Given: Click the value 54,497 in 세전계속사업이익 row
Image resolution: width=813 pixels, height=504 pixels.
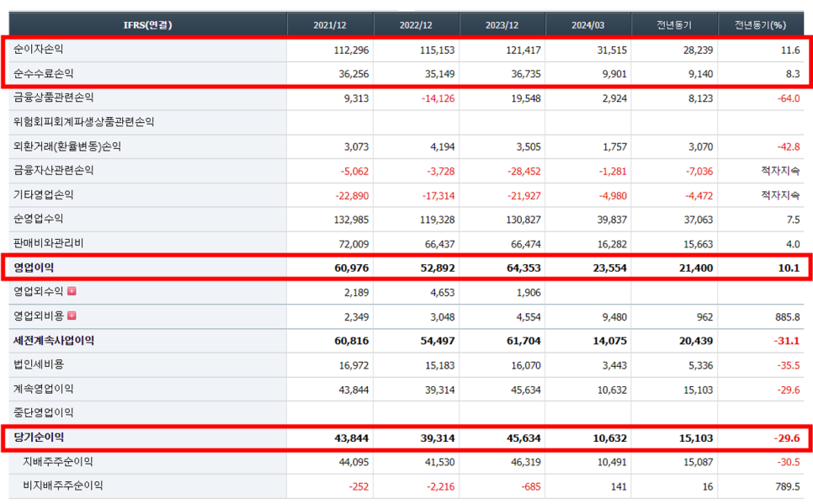Looking at the screenshot, I should click(x=438, y=341).
